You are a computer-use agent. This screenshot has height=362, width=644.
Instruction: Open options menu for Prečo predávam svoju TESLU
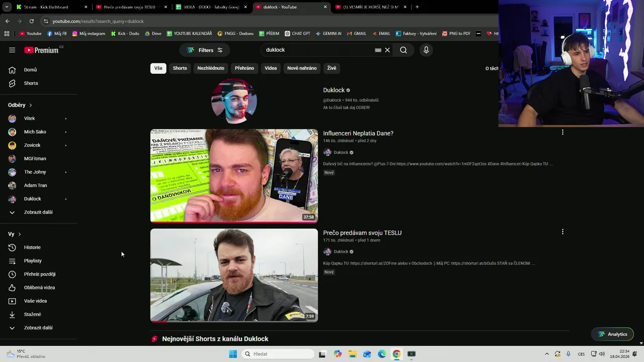[562, 232]
